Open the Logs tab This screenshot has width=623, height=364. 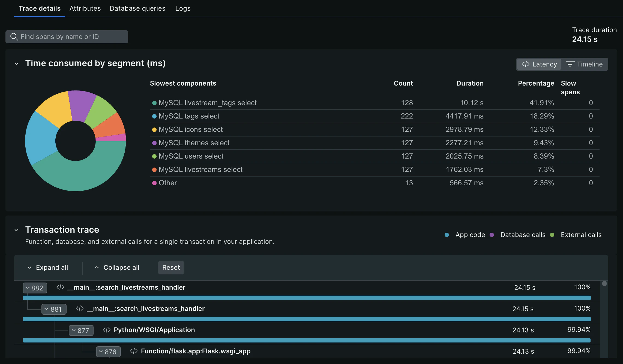click(183, 8)
